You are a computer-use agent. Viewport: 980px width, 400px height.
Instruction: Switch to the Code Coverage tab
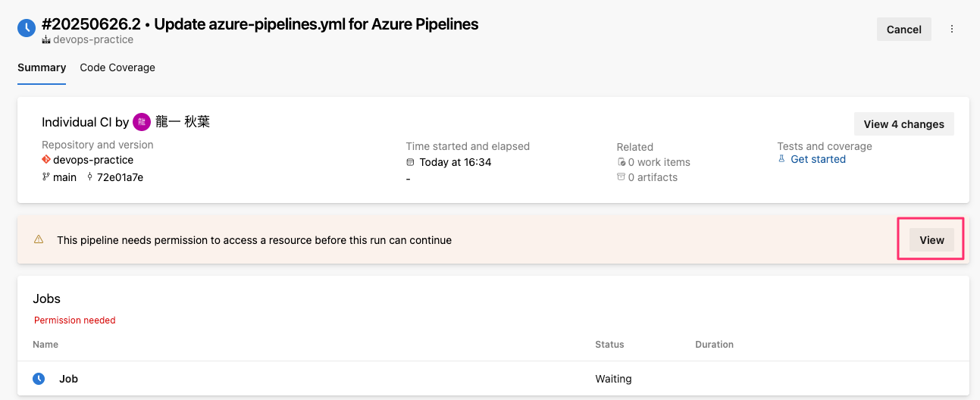point(117,67)
